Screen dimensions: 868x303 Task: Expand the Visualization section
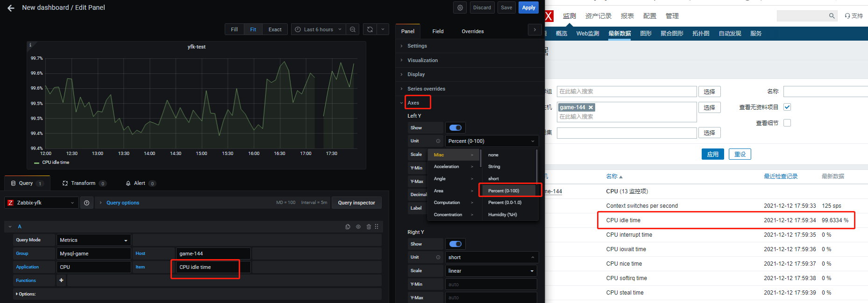423,60
